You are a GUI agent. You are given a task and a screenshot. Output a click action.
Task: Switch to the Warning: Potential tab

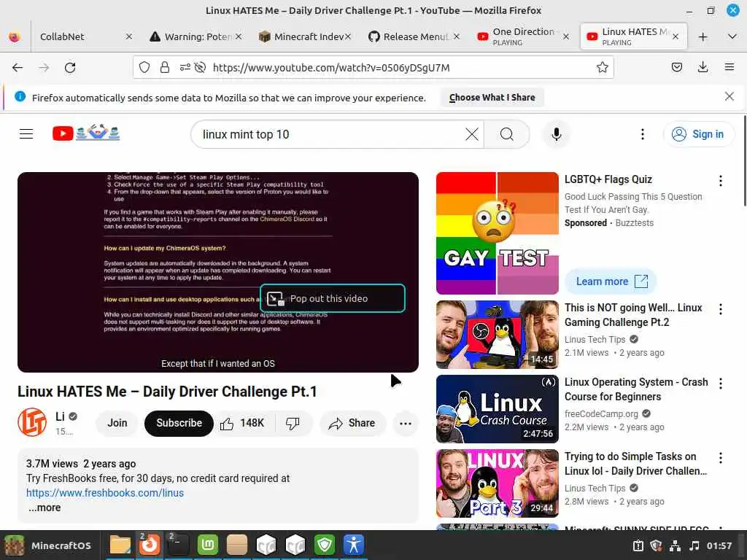(196, 36)
